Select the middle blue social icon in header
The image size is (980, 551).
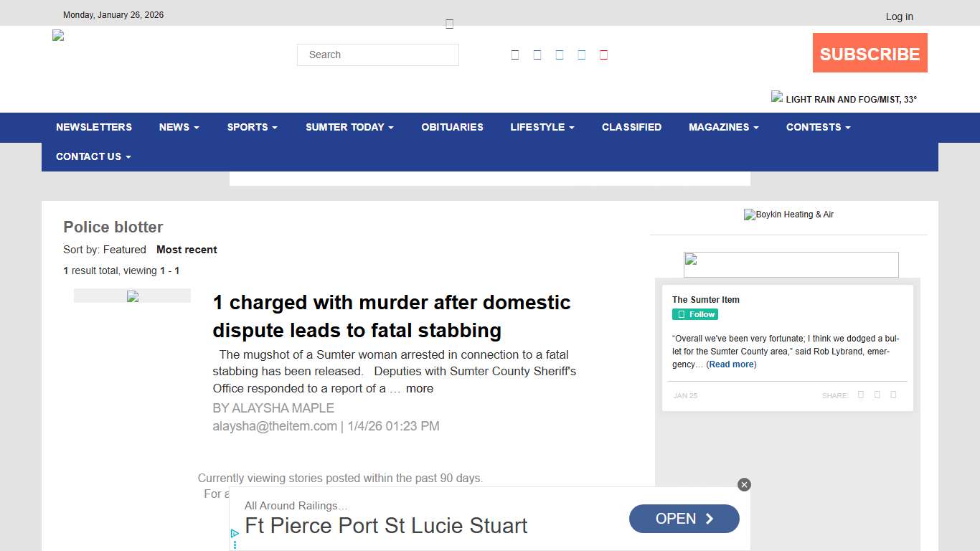559,54
